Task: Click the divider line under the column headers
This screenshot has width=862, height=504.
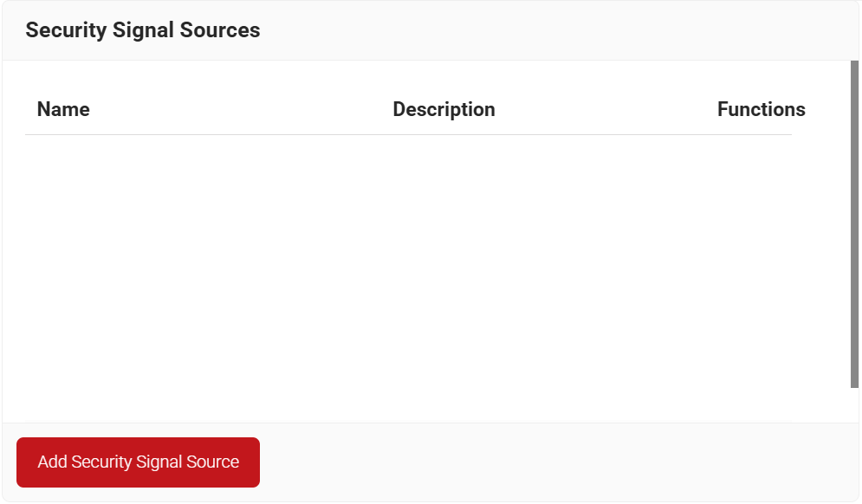Action: pyautogui.click(x=407, y=135)
